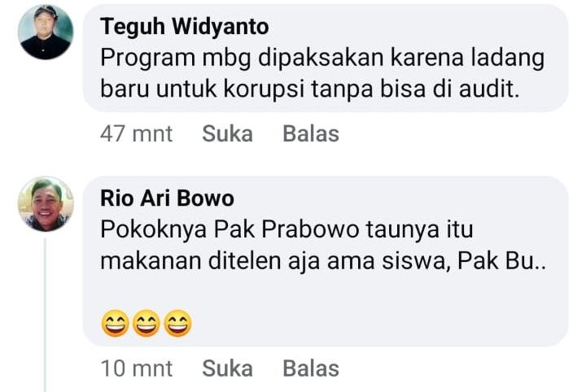Click Suka next to the 47 mnt timestamp
Screen dimensions: 586x392
[227, 133]
